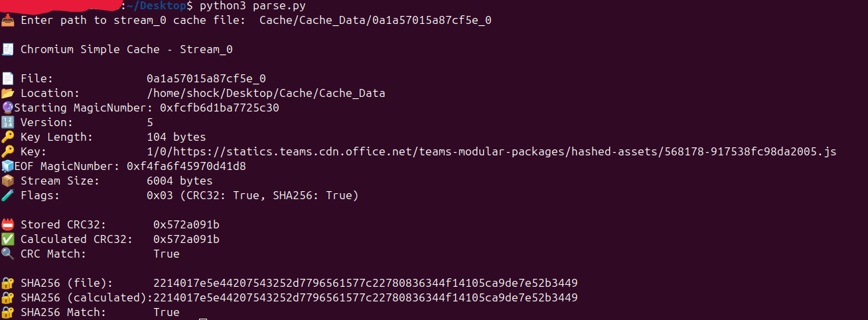Click the package emoji beside Stream Size
868x320 pixels.
(7, 181)
